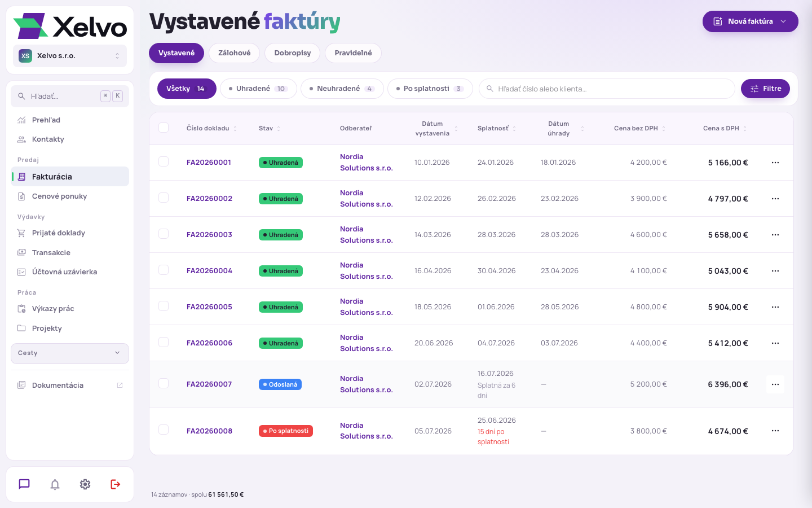Open actions menu for FA20260001
This screenshot has height=508, width=812.
pos(775,163)
